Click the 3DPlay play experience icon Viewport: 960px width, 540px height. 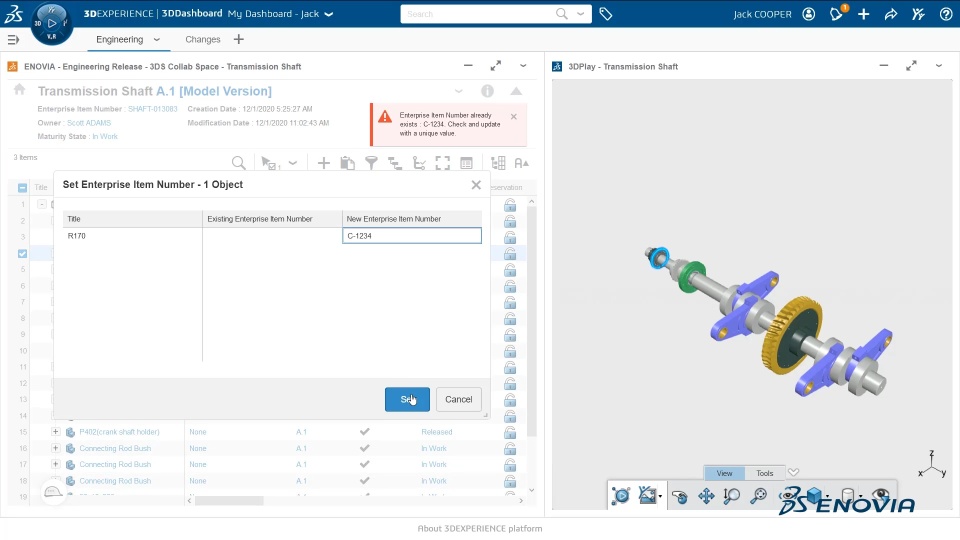click(620, 495)
